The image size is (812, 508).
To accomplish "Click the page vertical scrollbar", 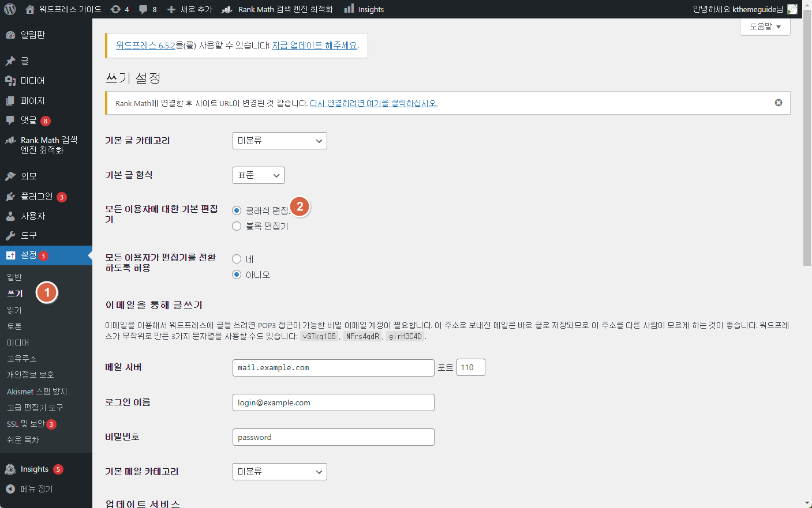I will (807, 138).
